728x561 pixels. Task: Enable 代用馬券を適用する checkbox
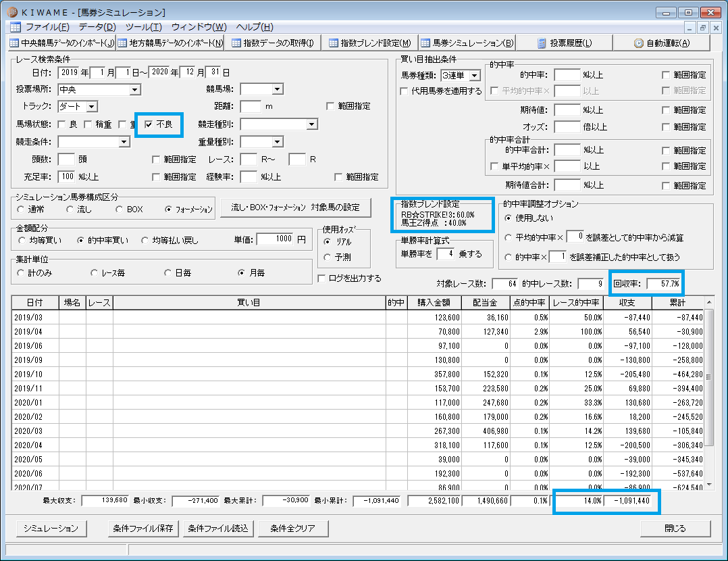pos(404,91)
